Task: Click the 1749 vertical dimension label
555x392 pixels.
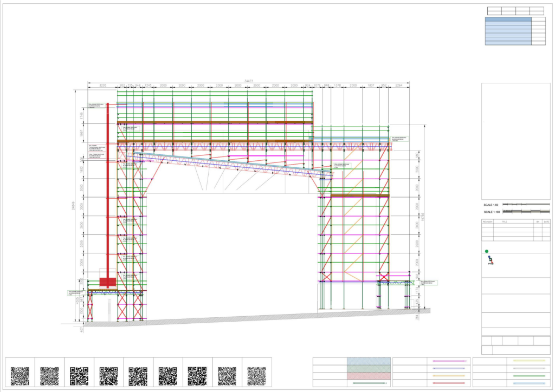Action: coord(81,116)
